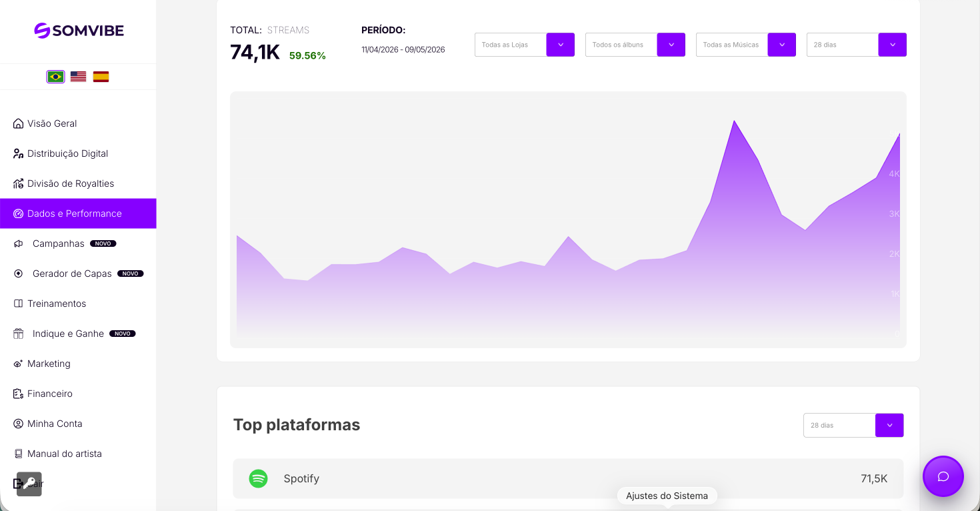Open the purple chat bubble button
This screenshot has height=511, width=980.
pyautogui.click(x=943, y=476)
